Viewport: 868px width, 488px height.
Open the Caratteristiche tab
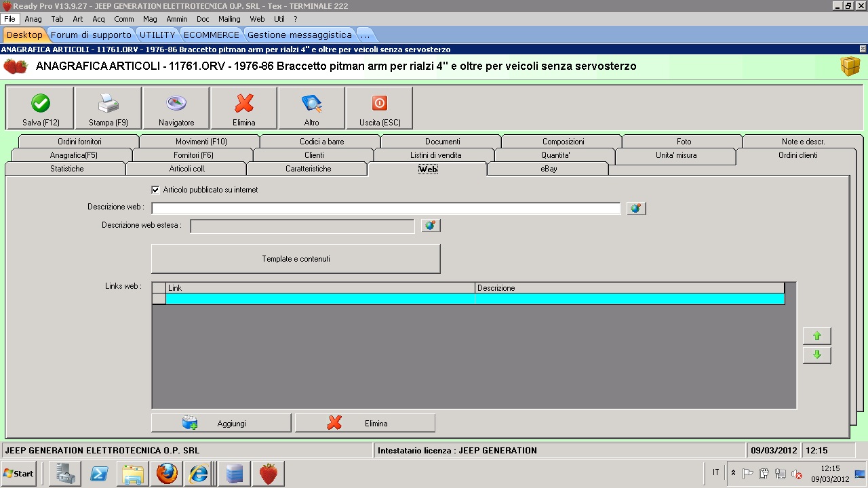pos(308,169)
